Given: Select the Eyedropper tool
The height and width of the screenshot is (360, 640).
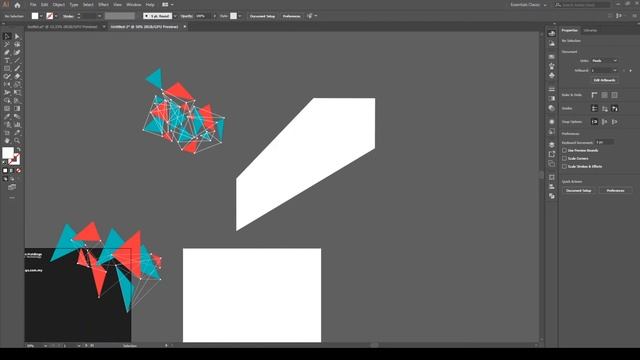Looking at the screenshot, I should [x=7, y=117].
